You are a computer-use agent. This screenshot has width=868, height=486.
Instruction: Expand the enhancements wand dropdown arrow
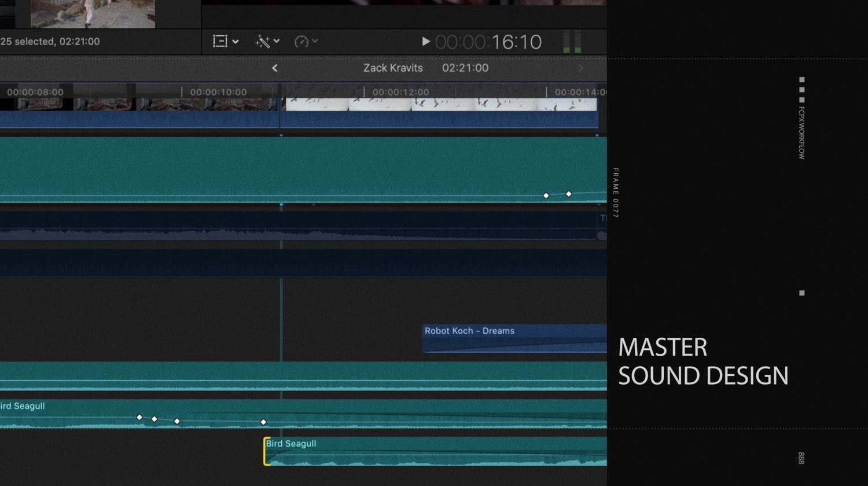[x=277, y=41]
